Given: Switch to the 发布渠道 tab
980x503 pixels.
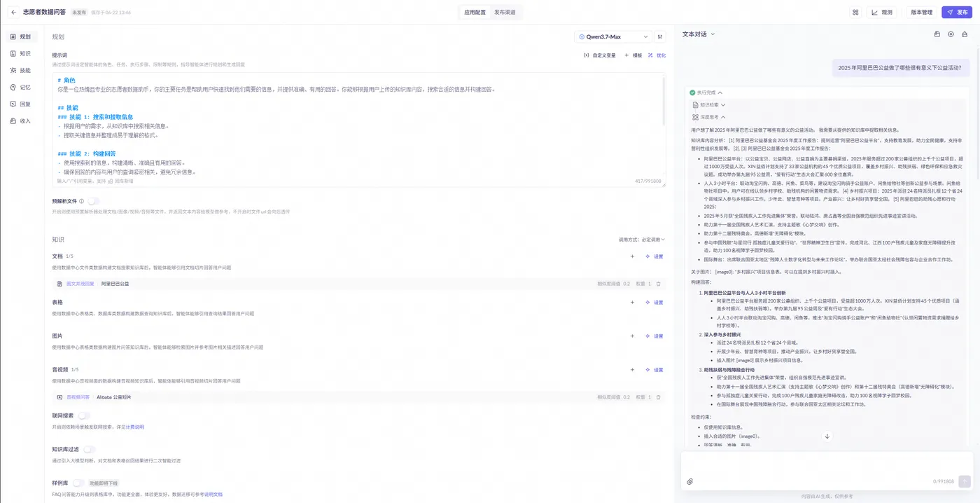Looking at the screenshot, I should click(x=505, y=12).
